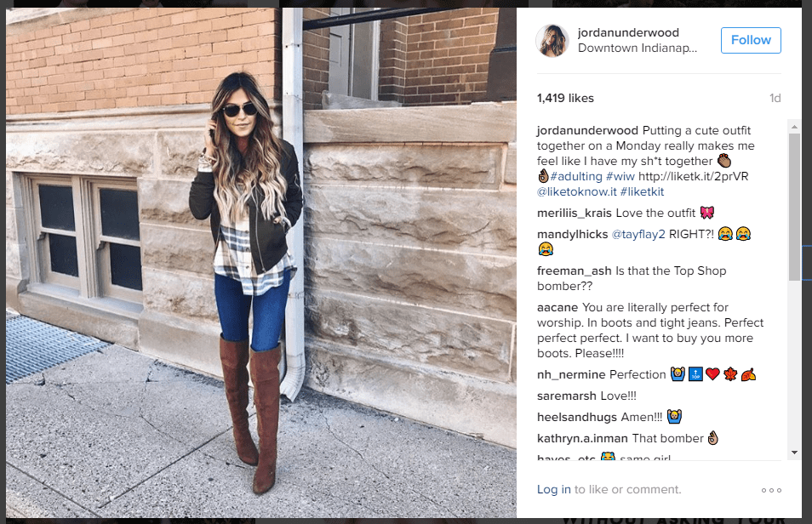Open the #liketkit hashtag
Screen dimensions: 812x524
tap(642, 191)
